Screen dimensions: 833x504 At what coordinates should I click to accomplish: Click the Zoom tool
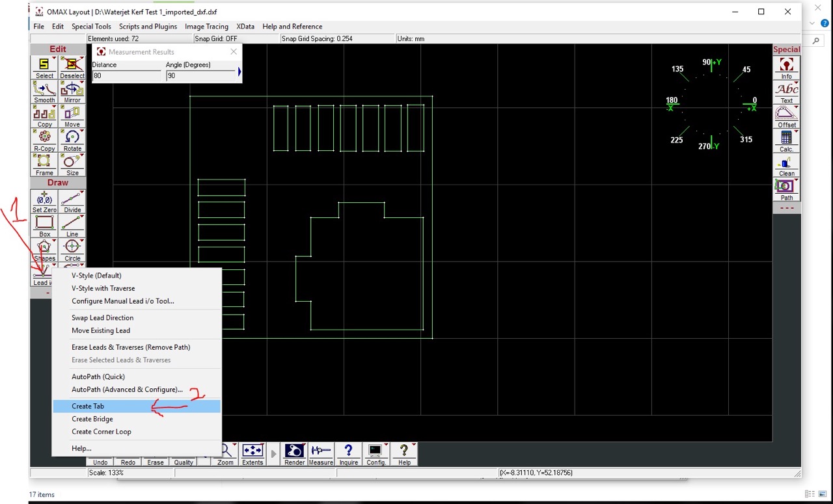tap(225, 455)
